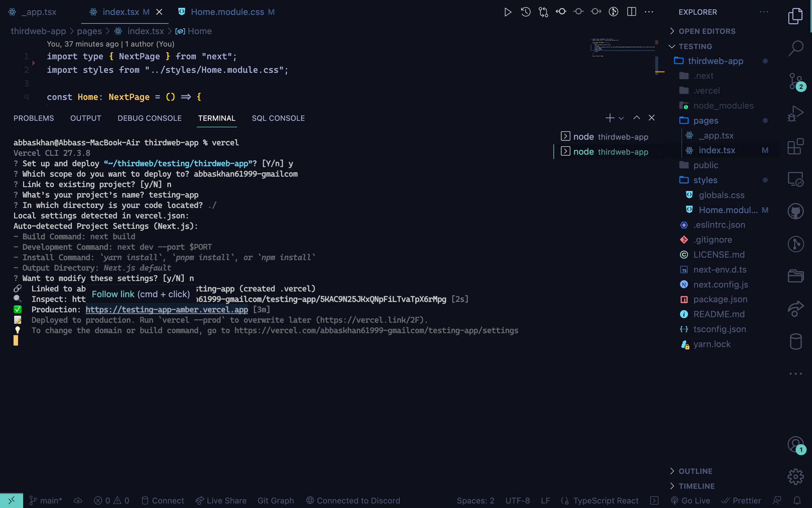Viewport: 812px width, 508px height.
Task: Switch to the Home.module.css editor tab
Action: (232, 12)
